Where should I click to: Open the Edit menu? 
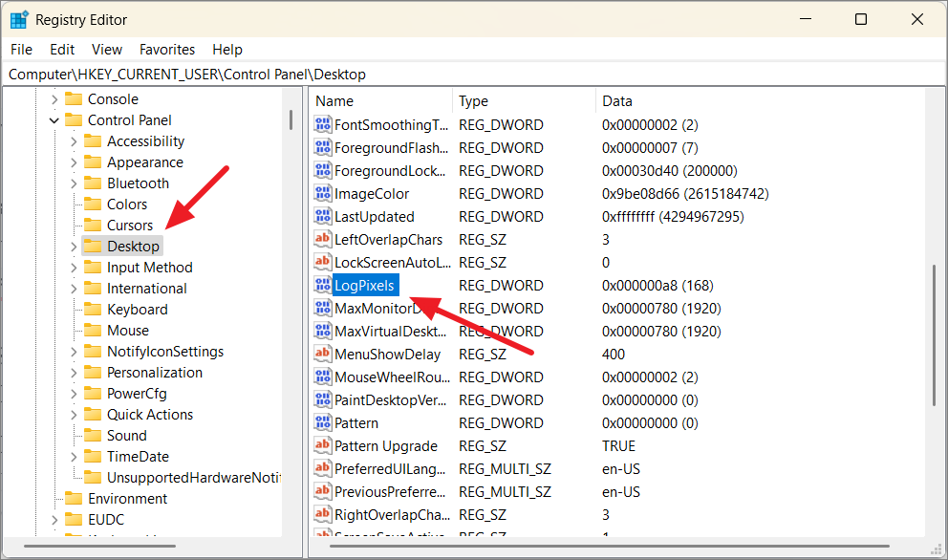pos(62,50)
